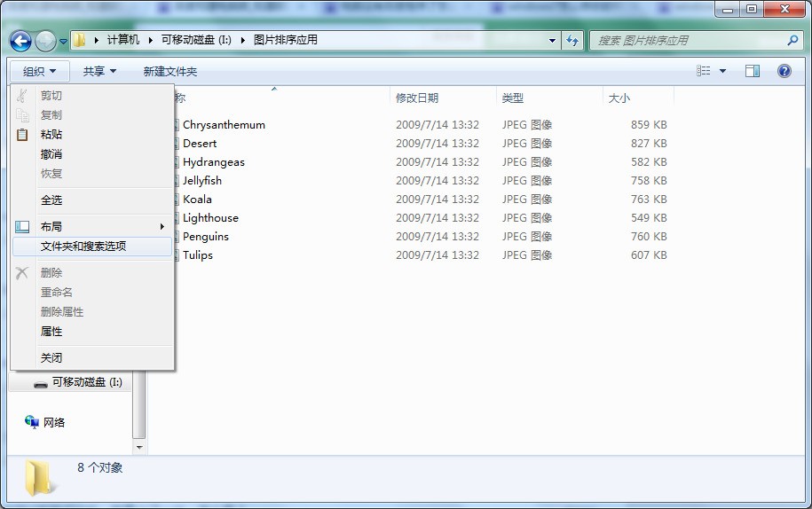Screen dimensions: 812x509
Task: Select the Koala image file
Action: tap(197, 200)
